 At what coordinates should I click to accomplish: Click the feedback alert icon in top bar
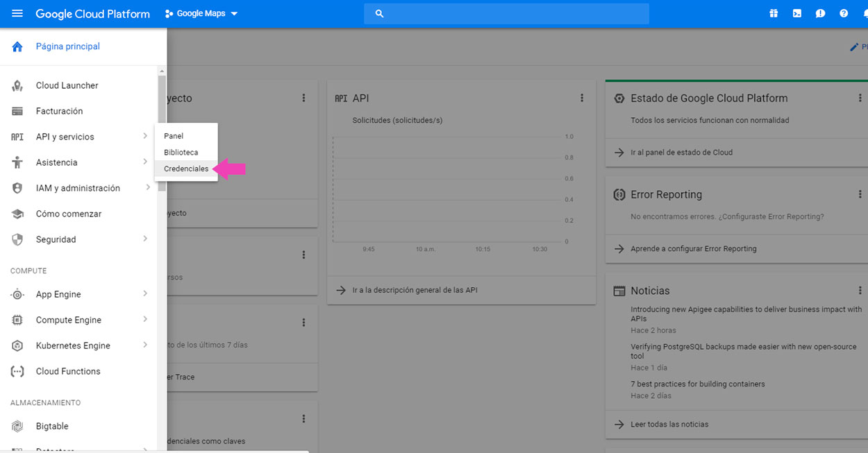click(x=820, y=14)
